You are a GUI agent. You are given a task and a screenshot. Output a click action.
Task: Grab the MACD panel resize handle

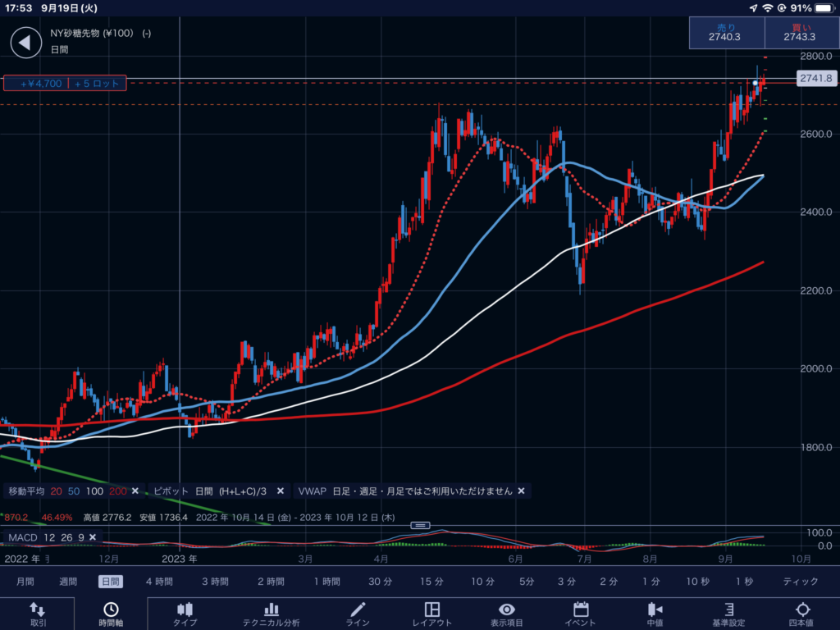coord(420,525)
